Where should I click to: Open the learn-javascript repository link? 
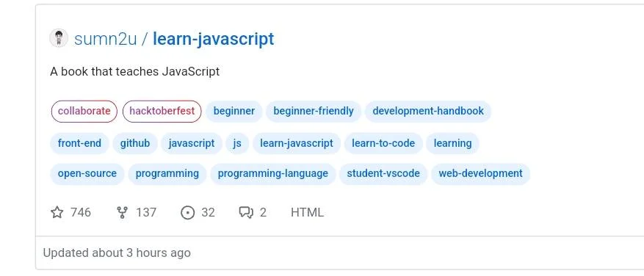tap(213, 39)
